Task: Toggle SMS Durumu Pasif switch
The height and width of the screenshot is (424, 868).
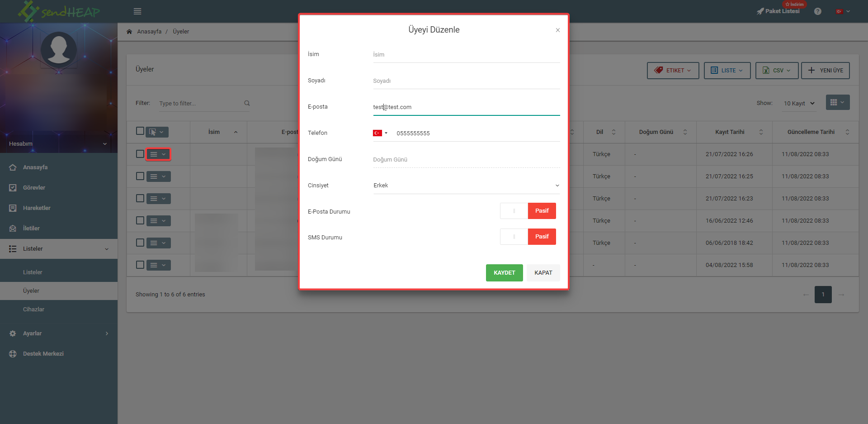Action: coord(528,237)
